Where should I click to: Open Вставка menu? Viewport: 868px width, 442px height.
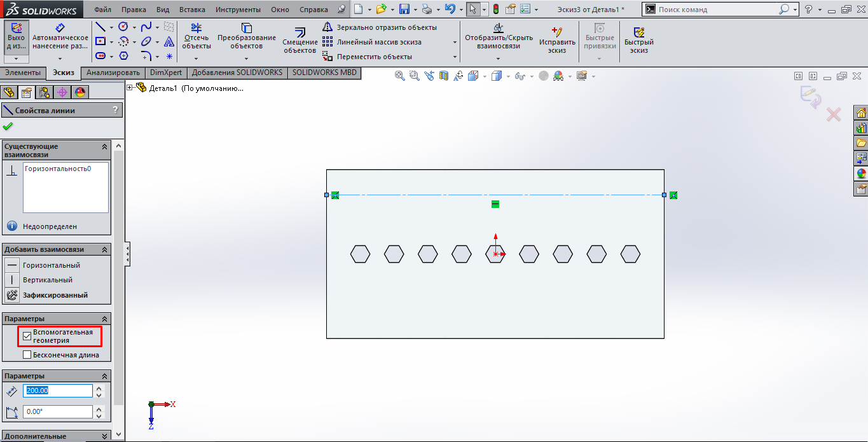click(x=192, y=10)
